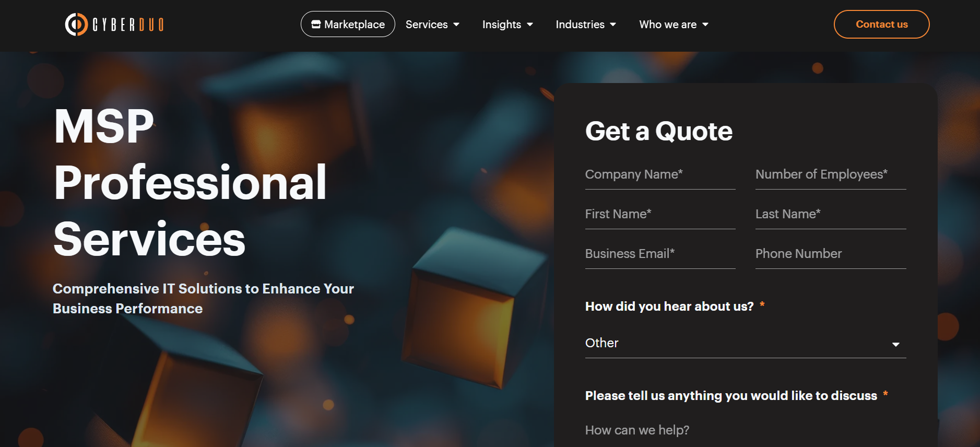Focus the Phone Number field
Viewport: 980px width, 447px height.
(x=831, y=254)
